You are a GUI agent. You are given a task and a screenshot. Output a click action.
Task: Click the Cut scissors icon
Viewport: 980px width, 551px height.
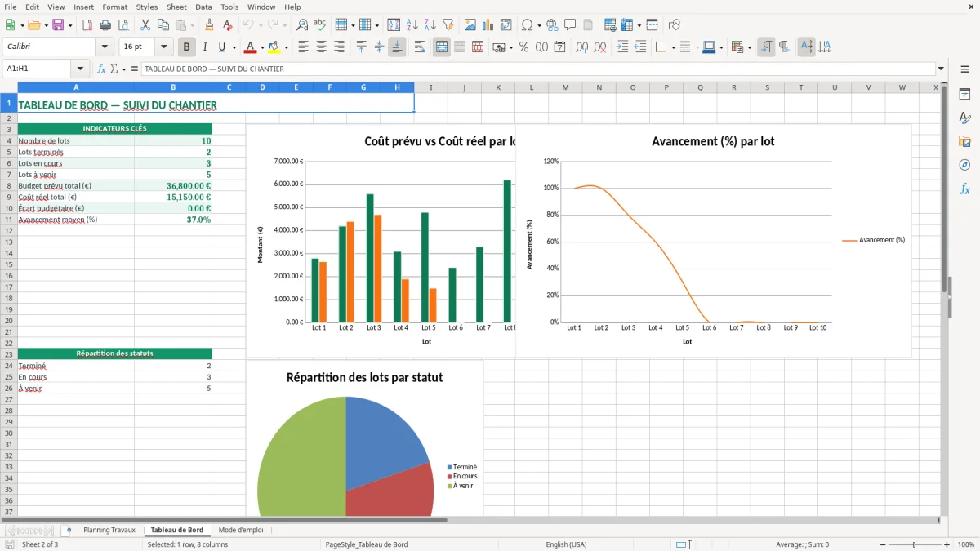(145, 25)
